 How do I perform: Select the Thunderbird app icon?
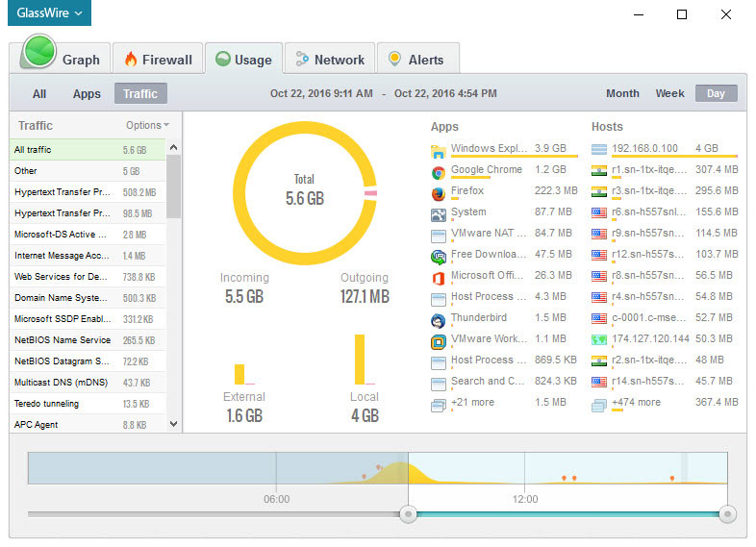(x=439, y=319)
